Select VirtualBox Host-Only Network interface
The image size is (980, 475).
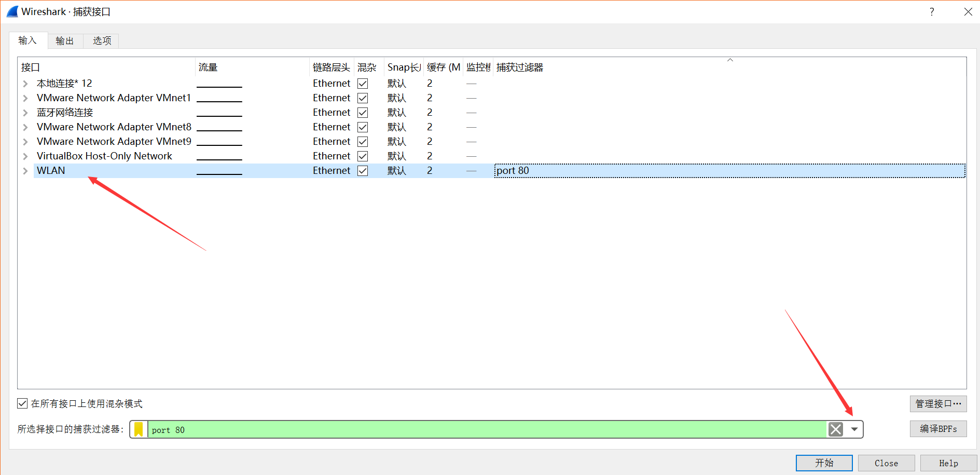pyautogui.click(x=104, y=156)
